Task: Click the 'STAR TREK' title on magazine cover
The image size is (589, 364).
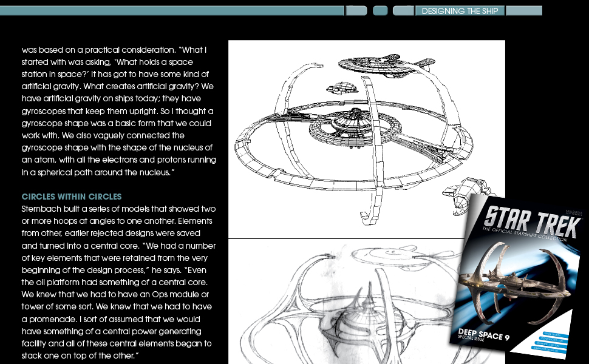Action: pyautogui.click(x=533, y=222)
